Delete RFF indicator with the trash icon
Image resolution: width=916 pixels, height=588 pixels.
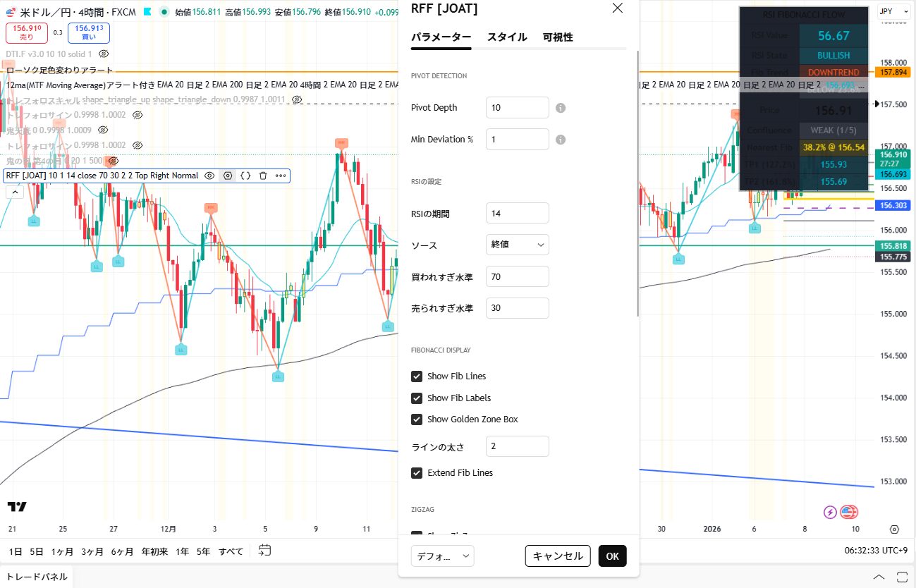click(263, 176)
